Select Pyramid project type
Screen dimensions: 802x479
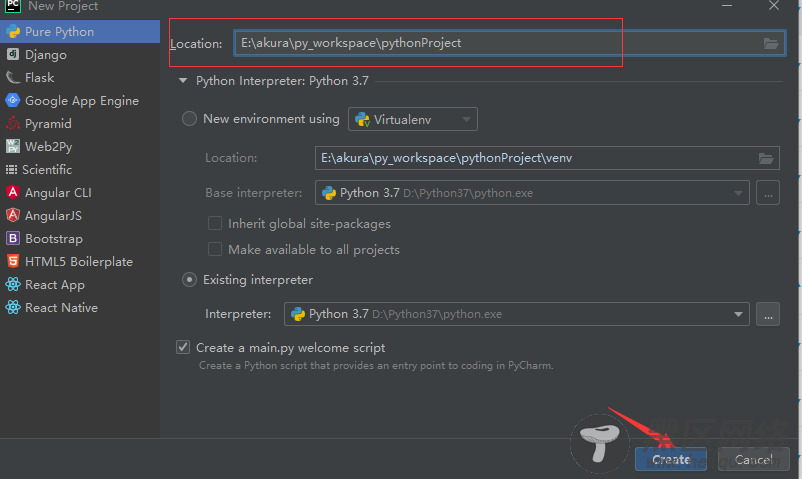[x=80, y=124]
